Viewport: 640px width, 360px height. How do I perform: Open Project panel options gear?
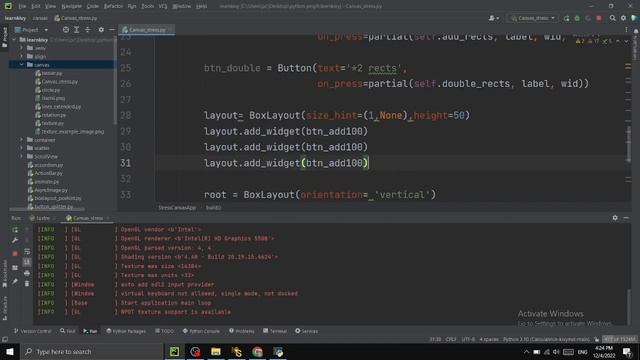[101, 30]
